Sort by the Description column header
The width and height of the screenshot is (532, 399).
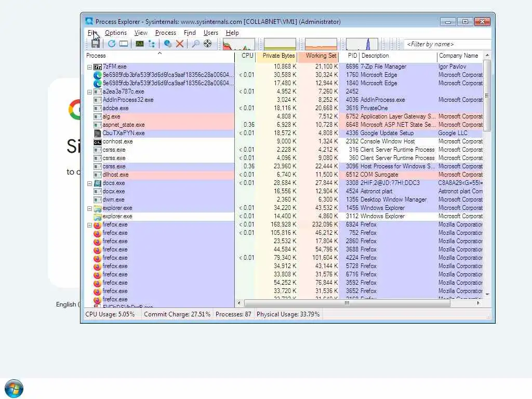pyautogui.click(x=398, y=56)
